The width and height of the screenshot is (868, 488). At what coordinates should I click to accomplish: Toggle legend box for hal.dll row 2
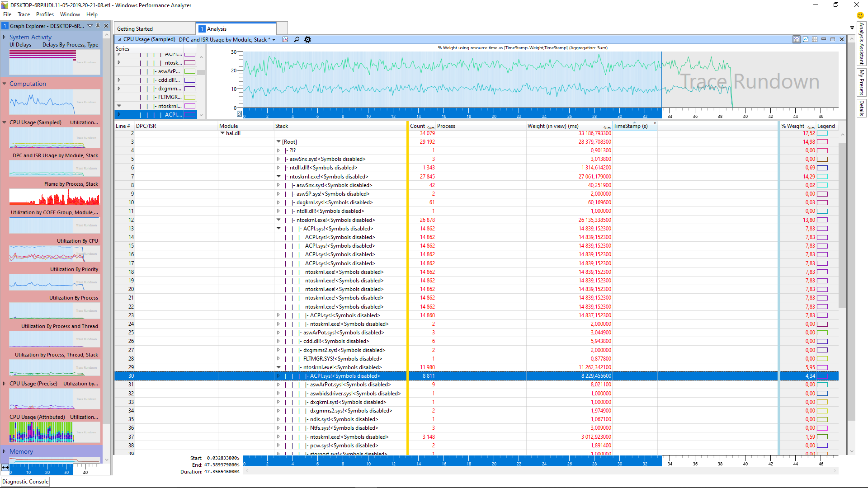(x=822, y=133)
